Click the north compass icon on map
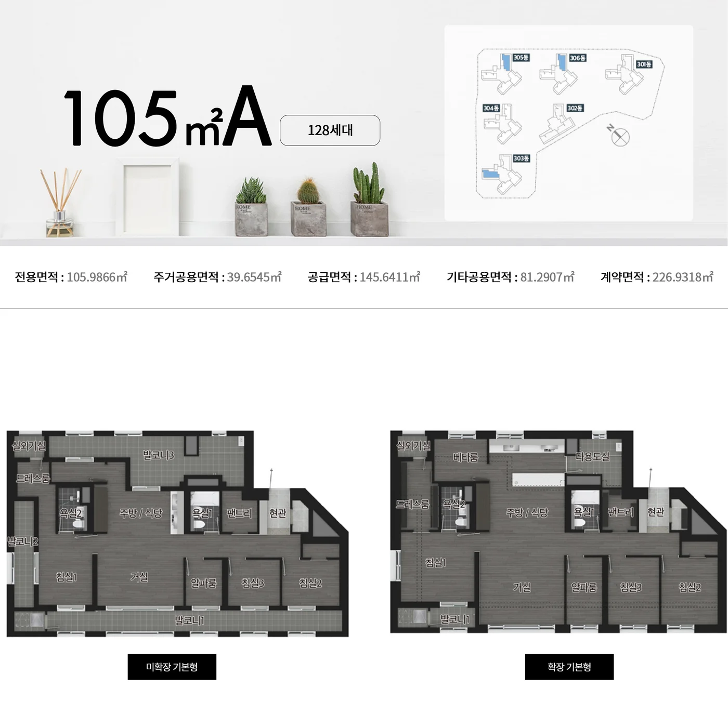Viewport: 728px width, 701px height. coord(619,136)
